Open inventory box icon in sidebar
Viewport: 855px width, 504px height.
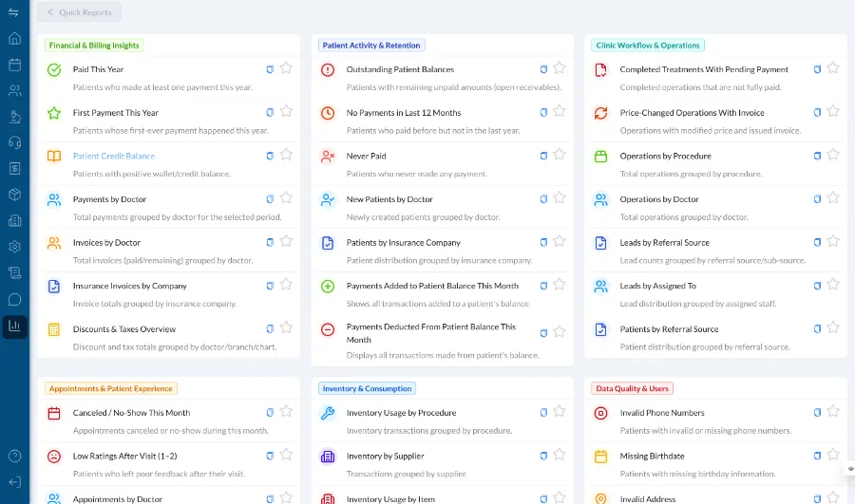(14, 195)
